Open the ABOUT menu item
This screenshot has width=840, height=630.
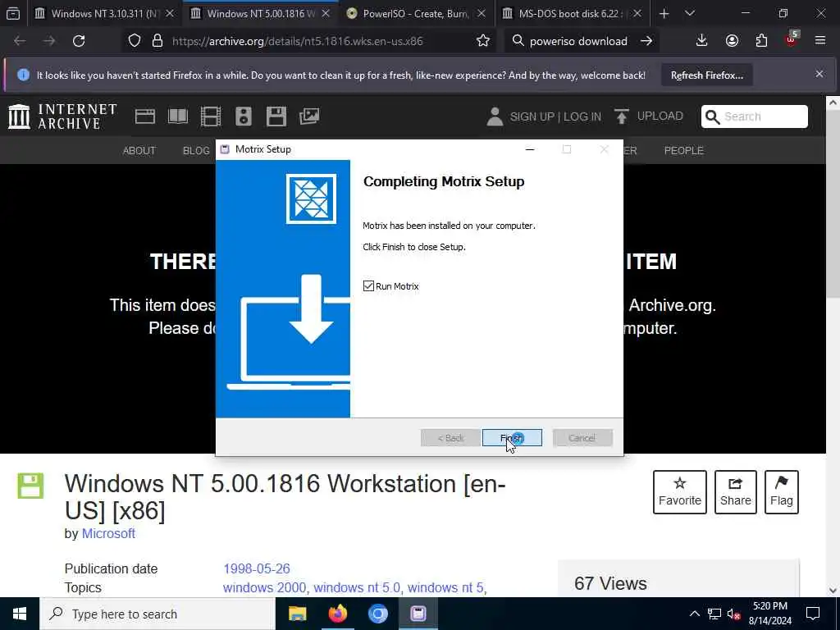click(139, 151)
